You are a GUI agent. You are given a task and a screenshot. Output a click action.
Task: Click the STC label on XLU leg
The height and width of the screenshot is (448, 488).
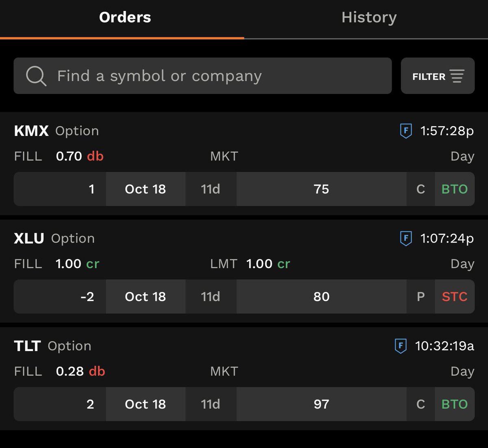(x=455, y=297)
